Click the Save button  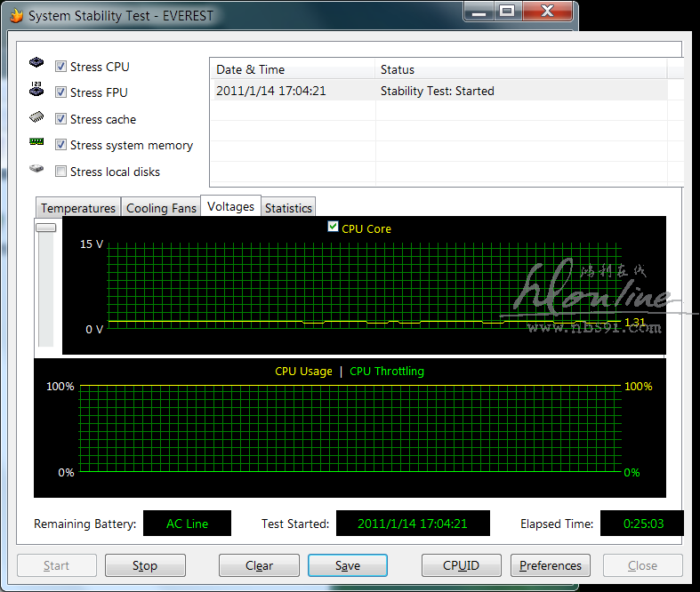click(x=348, y=565)
